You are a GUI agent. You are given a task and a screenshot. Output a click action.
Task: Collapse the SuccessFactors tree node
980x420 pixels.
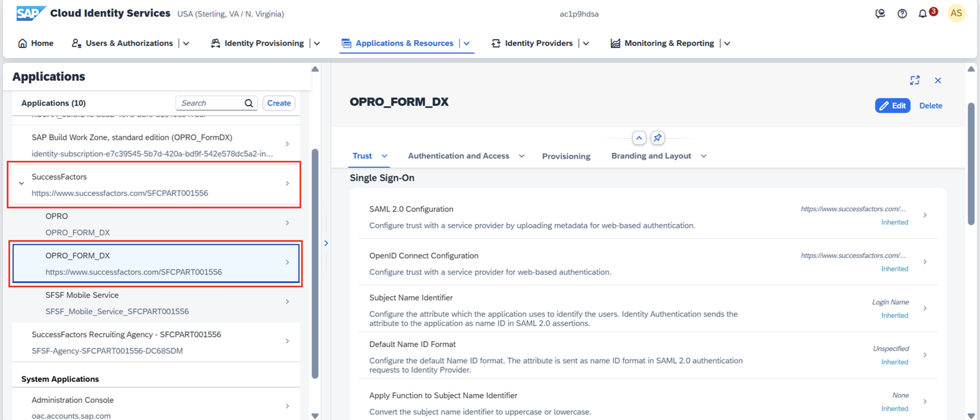pyautogui.click(x=21, y=183)
